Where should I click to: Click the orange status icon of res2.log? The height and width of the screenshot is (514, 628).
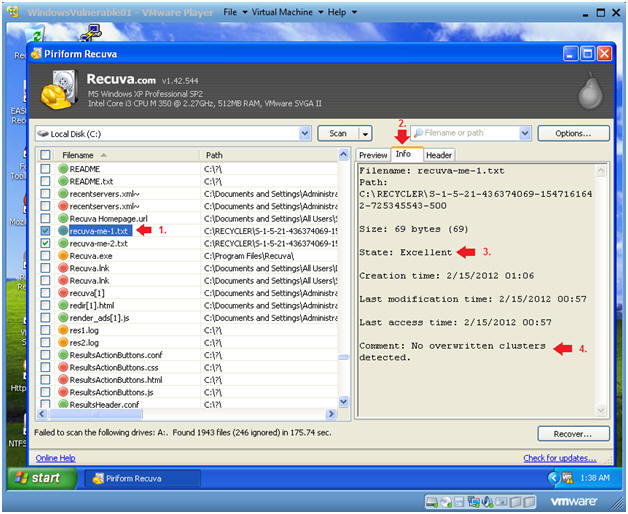point(63,343)
